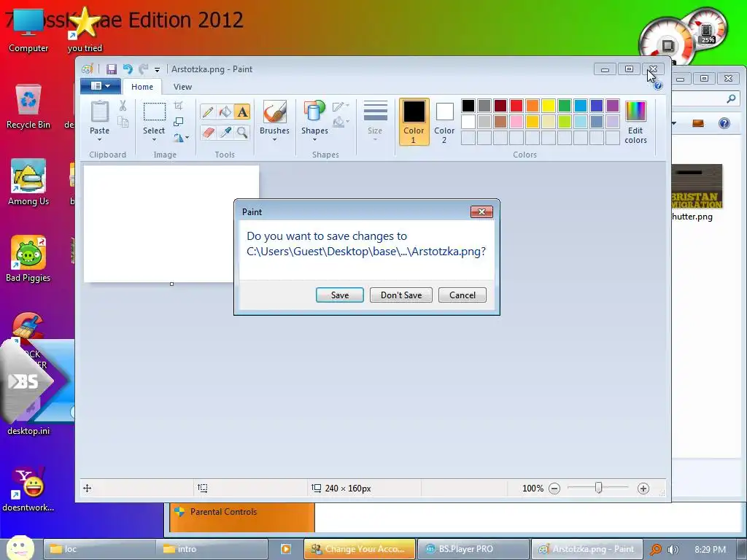This screenshot has width=747, height=560.
Task: Click the volume speaker tray icon
Action: tap(673, 550)
